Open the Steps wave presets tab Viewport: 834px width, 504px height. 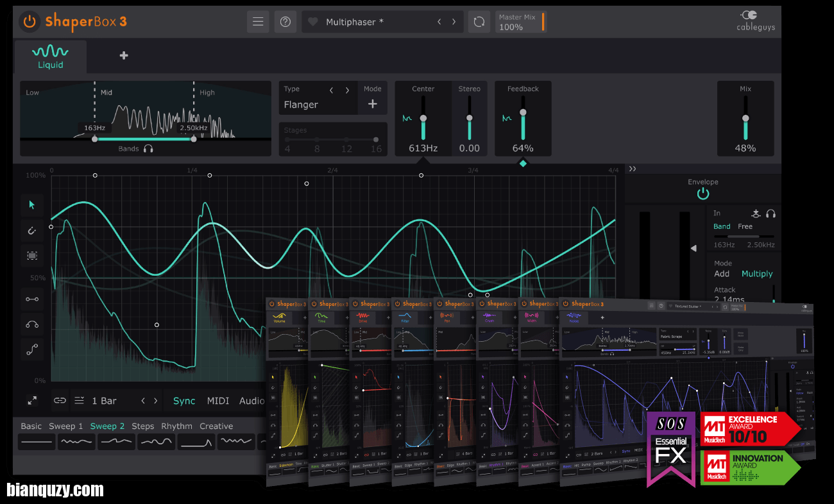click(x=143, y=426)
